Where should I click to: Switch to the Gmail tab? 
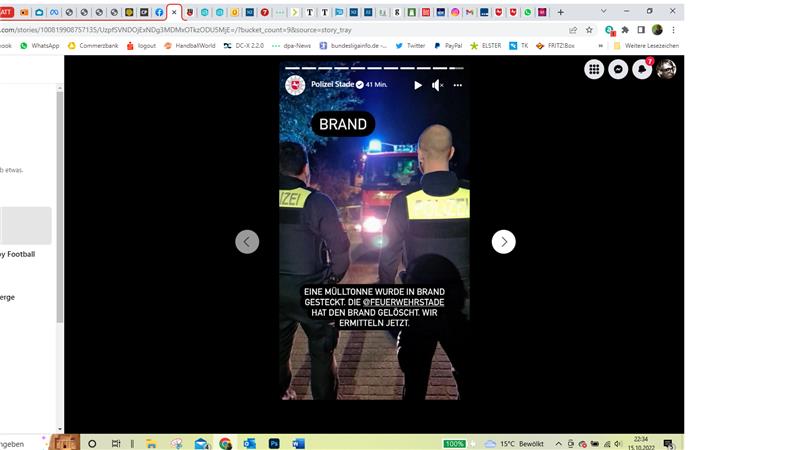469,12
